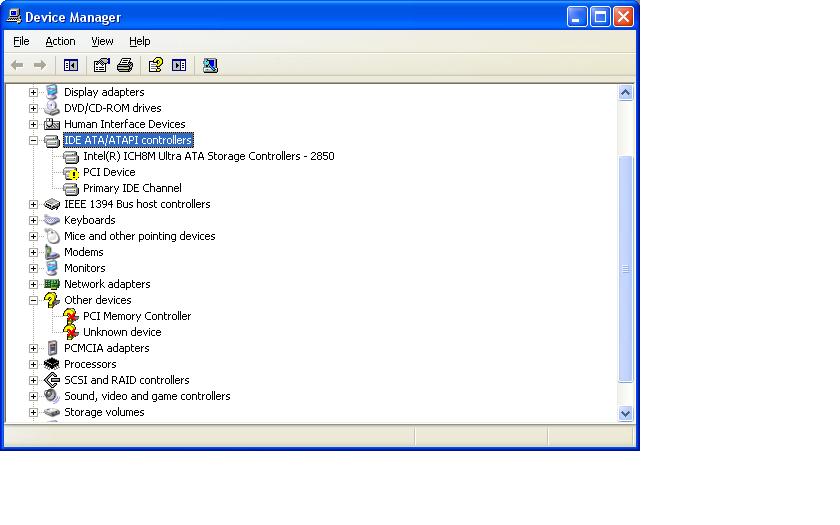Screen dimensions: 840x525
Task: Click the Help question-mark toolbar icon
Action: coord(156,65)
